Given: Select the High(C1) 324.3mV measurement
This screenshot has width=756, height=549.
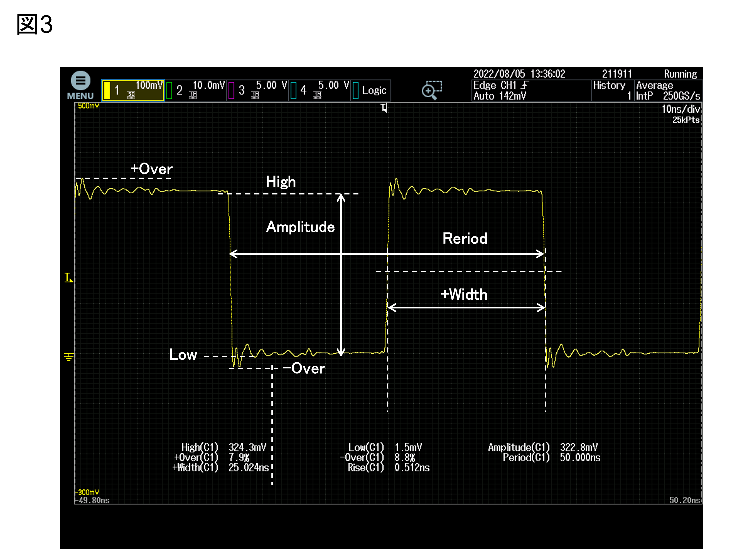Looking at the screenshot, I should pos(224,447).
